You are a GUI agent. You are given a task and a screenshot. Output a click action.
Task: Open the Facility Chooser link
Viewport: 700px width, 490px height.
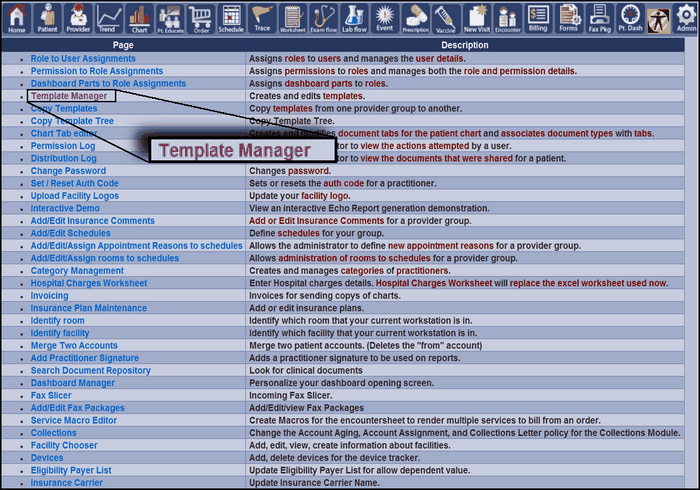pyautogui.click(x=64, y=446)
